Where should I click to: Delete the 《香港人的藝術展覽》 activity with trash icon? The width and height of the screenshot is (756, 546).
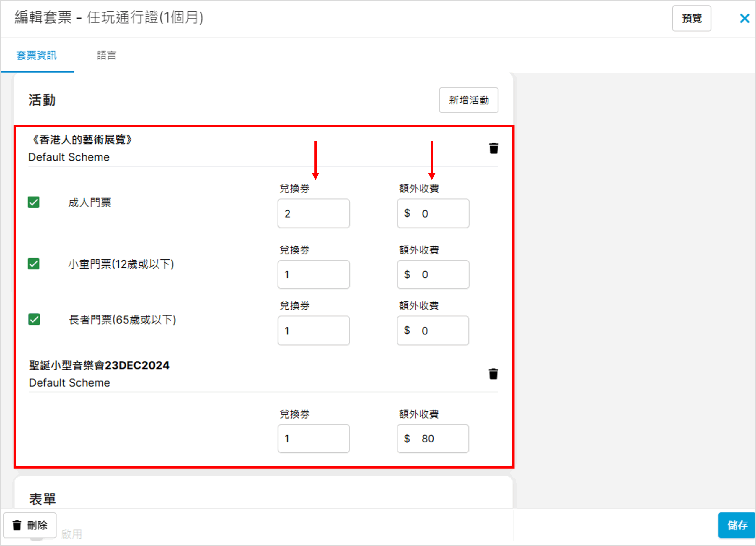(493, 148)
